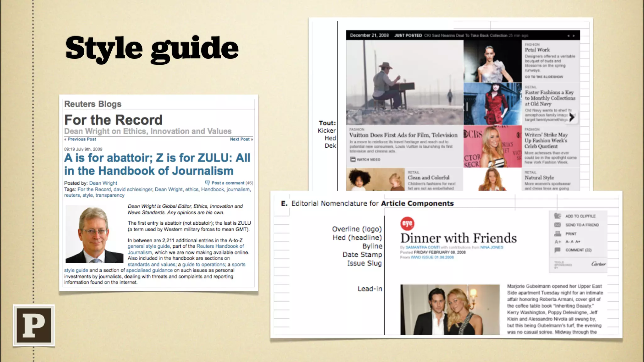Open NINA JONES contributor link
The image size is (644, 362).
coord(492,247)
